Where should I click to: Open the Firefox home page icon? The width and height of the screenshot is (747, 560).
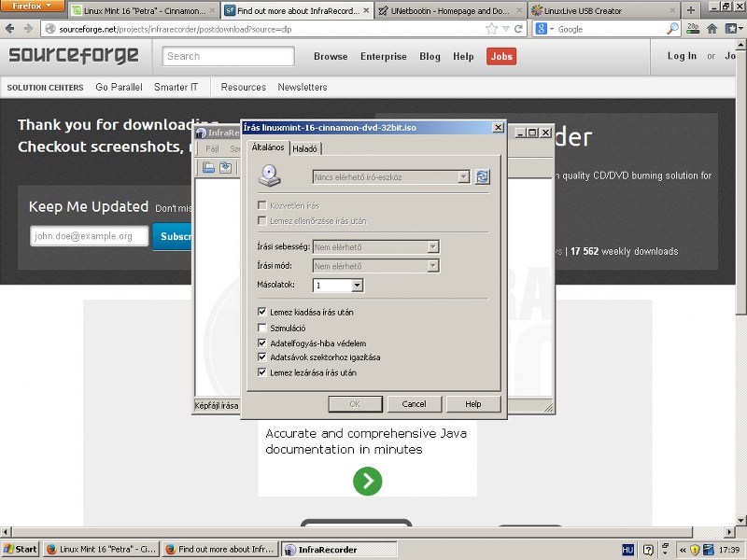pyautogui.click(x=712, y=29)
